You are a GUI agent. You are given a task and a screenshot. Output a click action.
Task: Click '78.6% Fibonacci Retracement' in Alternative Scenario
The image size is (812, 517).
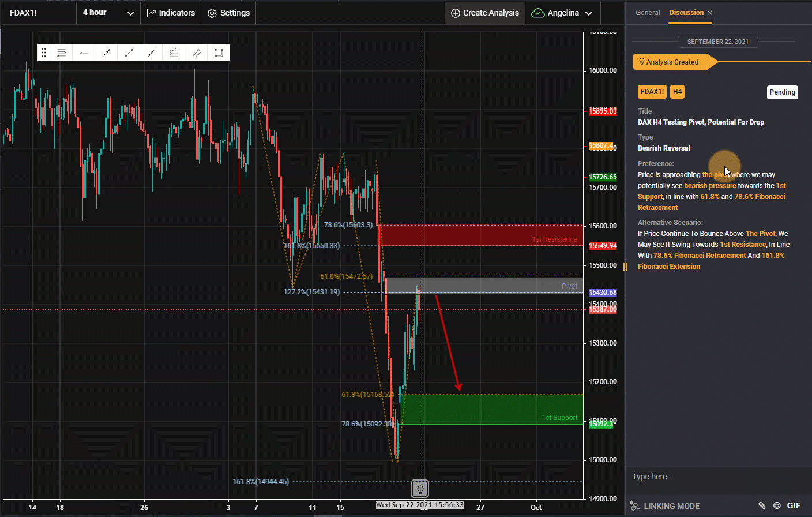(x=700, y=256)
